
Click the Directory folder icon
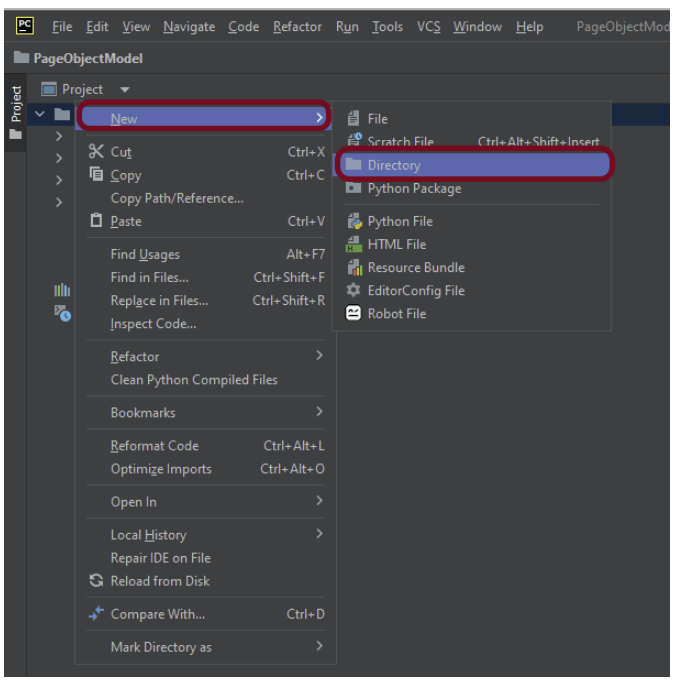353,164
